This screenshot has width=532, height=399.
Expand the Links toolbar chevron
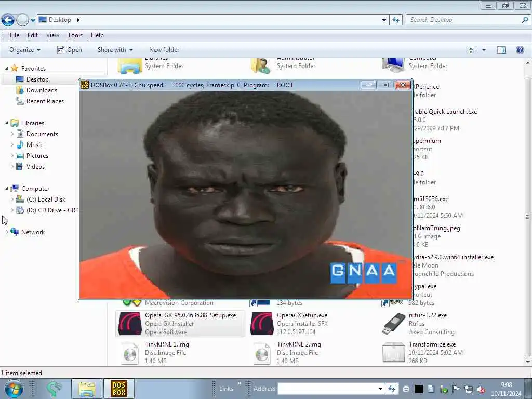(239, 383)
